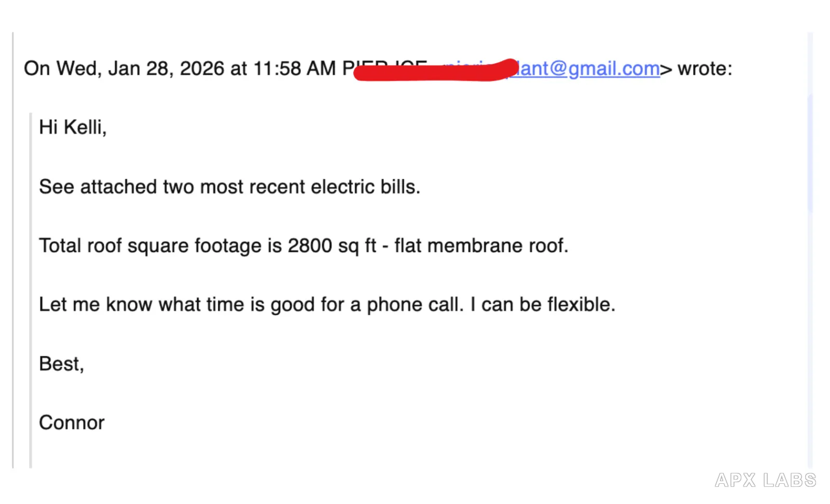This screenshot has height=504, width=830.
Task: Click the red redaction scribble
Action: coord(436,71)
